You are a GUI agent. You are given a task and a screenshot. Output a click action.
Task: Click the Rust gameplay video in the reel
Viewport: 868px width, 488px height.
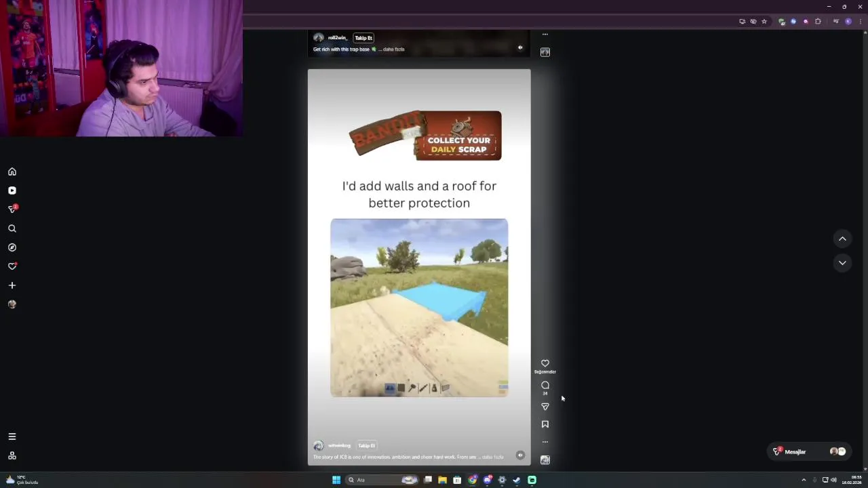[419, 308]
